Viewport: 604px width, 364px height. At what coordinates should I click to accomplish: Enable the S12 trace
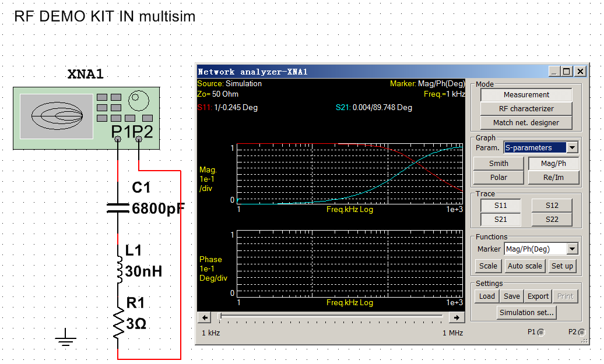pos(552,206)
